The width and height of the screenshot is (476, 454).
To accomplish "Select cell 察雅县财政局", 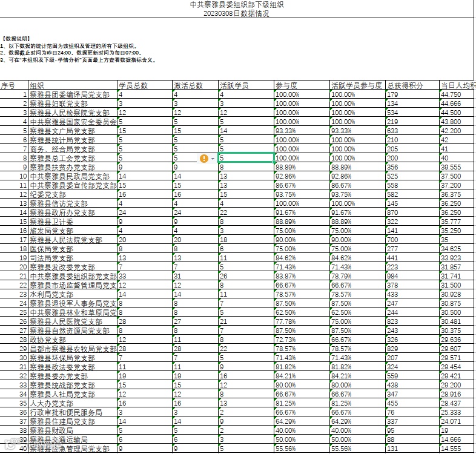I will pyautogui.click(x=73, y=430).
